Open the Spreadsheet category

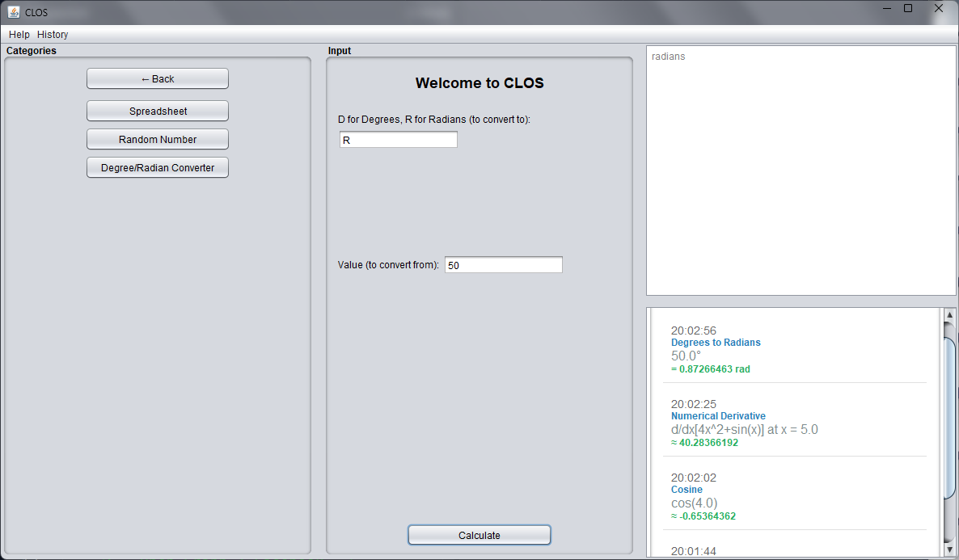pyautogui.click(x=158, y=111)
